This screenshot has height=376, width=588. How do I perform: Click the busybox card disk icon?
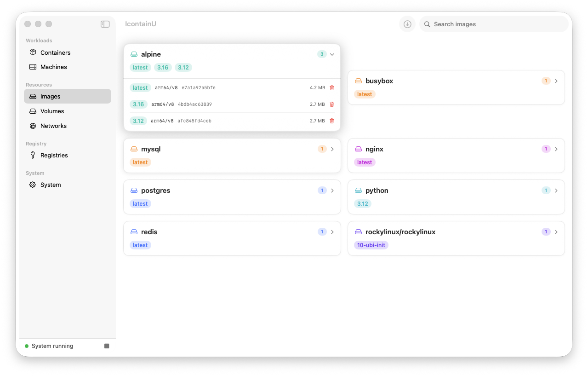[359, 81]
